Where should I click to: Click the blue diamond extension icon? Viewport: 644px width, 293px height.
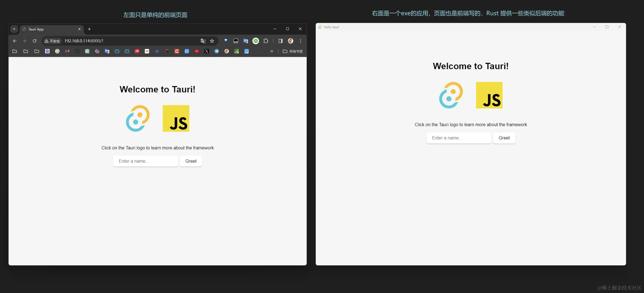(x=226, y=41)
